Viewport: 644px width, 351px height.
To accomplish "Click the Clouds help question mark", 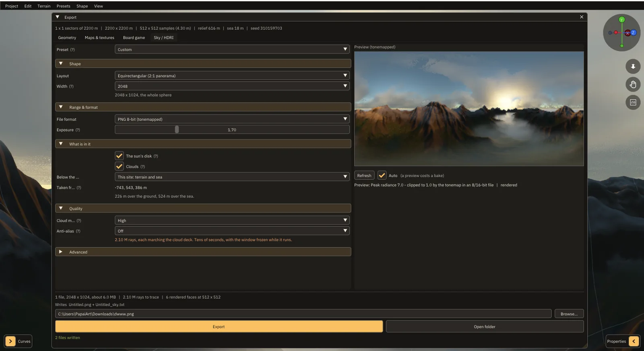I will [142, 166].
